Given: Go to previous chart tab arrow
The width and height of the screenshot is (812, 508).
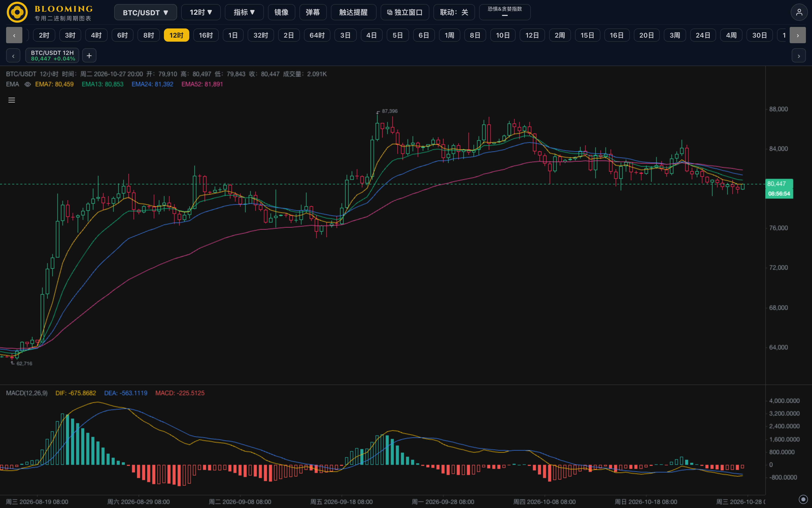Looking at the screenshot, I should (13, 55).
